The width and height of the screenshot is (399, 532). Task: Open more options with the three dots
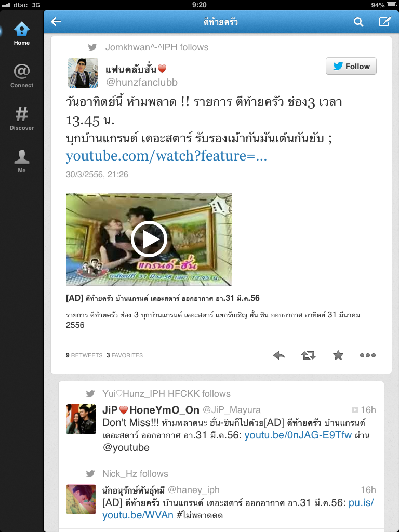tap(368, 355)
